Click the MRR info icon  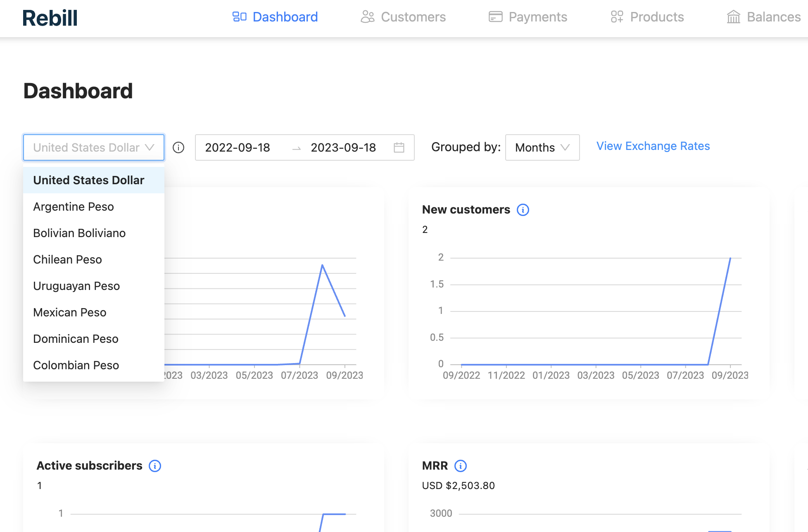(461, 466)
